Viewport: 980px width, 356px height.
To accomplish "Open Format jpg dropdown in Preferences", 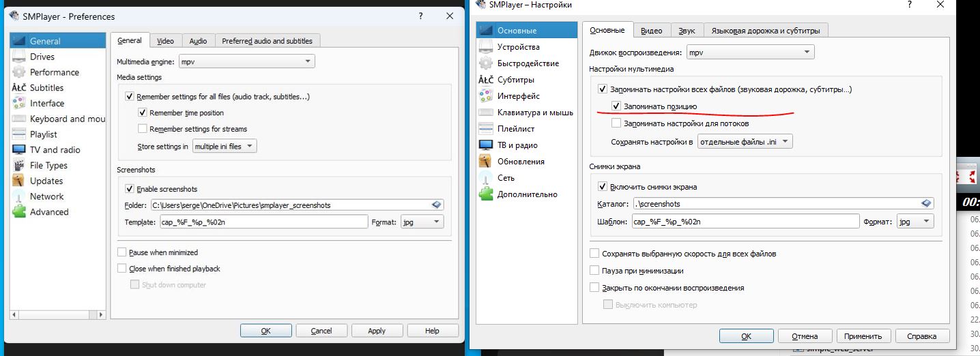I will pos(422,222).
